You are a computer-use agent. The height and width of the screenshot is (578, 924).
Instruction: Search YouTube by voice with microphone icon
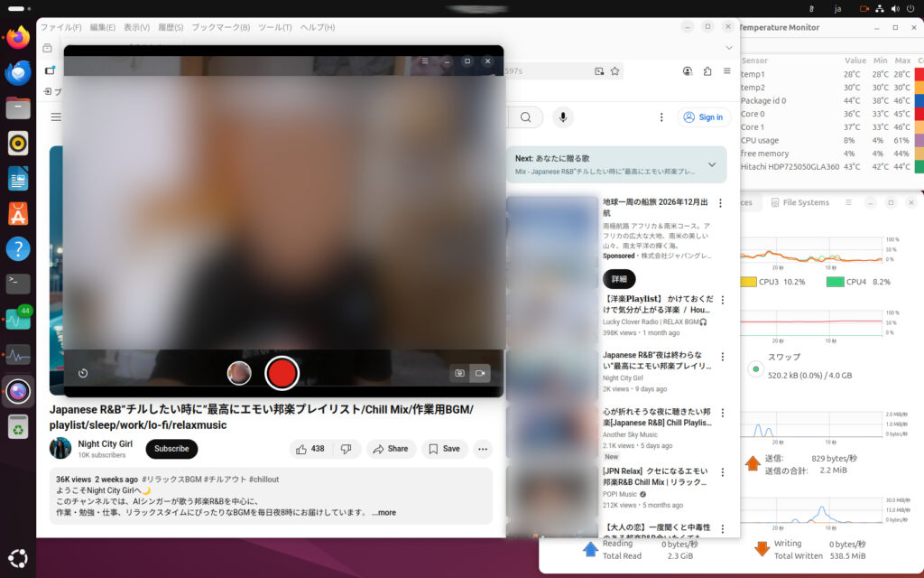coord(563,117)
